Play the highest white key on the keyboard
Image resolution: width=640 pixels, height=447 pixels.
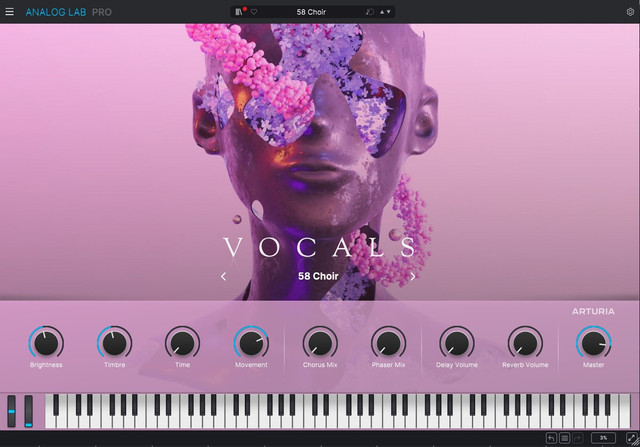click(627, 411)
